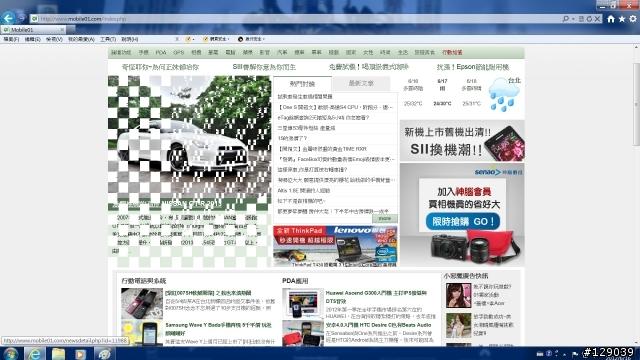This screenshot has width=640, height=360.
Task: Click the browser Forward arrow button
Action: [22, 18]
